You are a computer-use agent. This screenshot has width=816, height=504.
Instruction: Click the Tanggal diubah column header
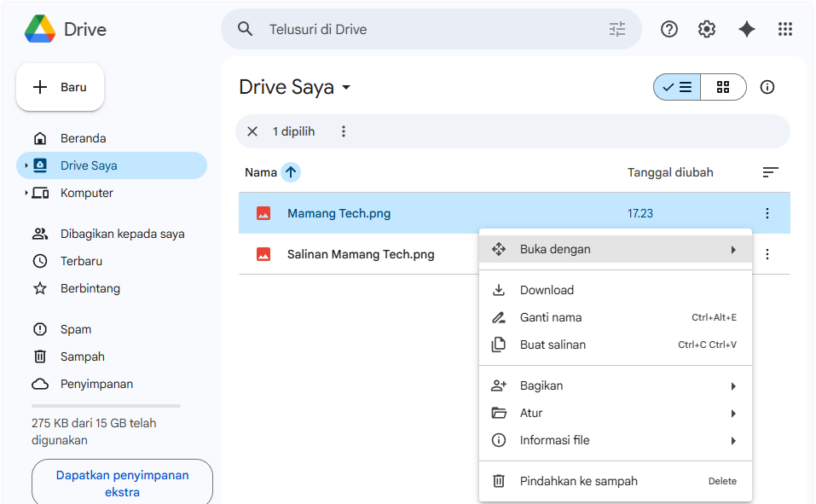(670, 172)
